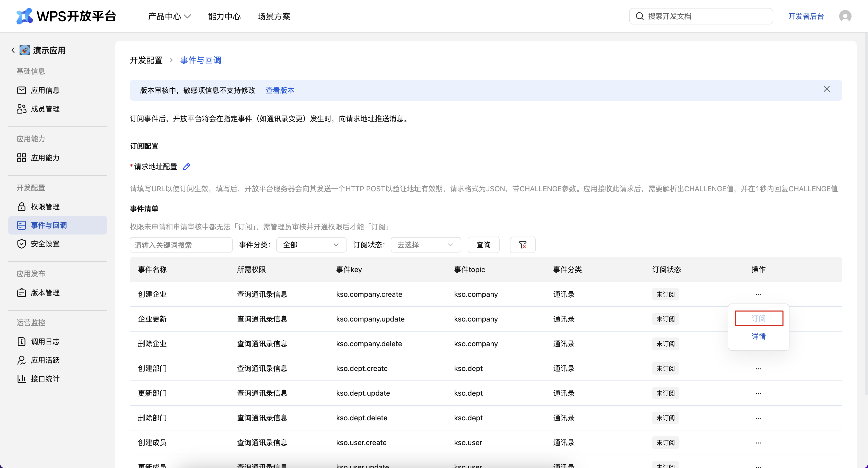This screenshot has height=468, width=868.
Task: Expand the 产品中心 dropdown menu
Action: click(169, 16)
